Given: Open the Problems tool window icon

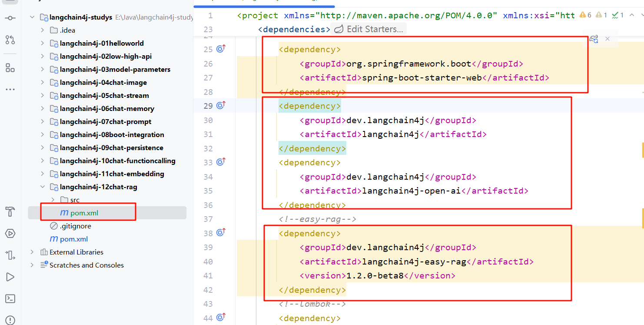Looking at the screenshot, I should coord(10,320).
